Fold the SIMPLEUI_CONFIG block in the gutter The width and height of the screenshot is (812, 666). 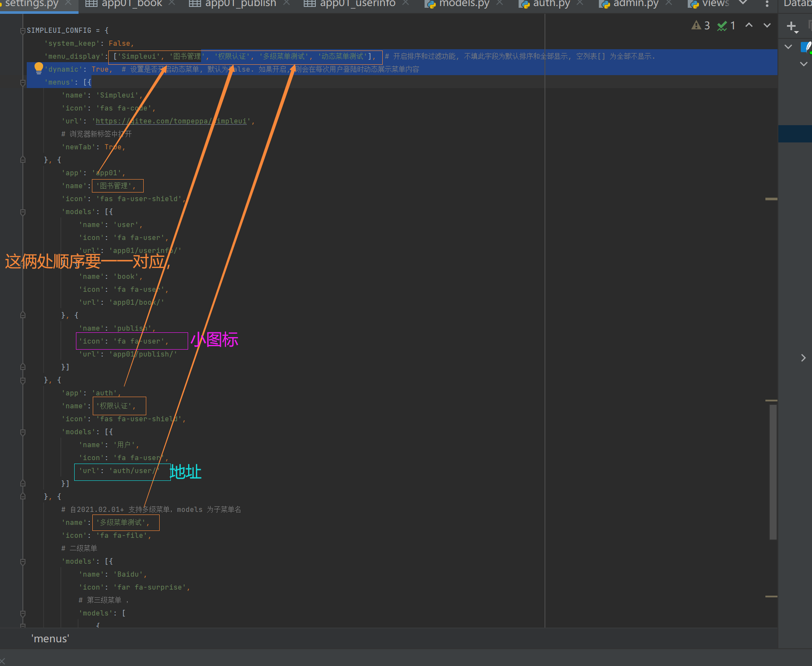23,31
